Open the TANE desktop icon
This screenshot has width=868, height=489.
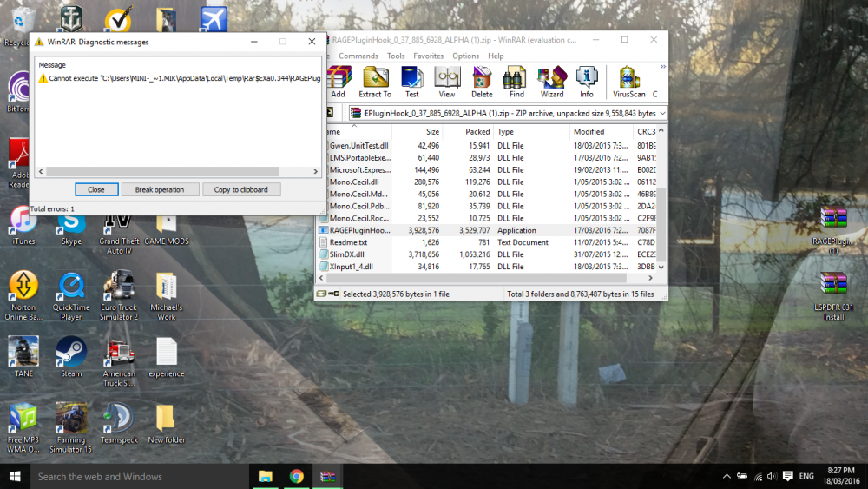coord(23,357)
